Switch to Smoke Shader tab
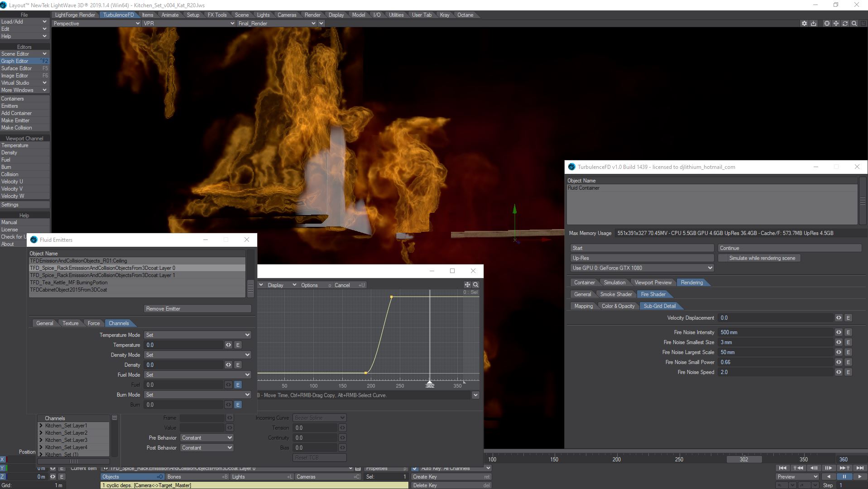This screenshot has height=489, width=868. [x=616, y=294]
